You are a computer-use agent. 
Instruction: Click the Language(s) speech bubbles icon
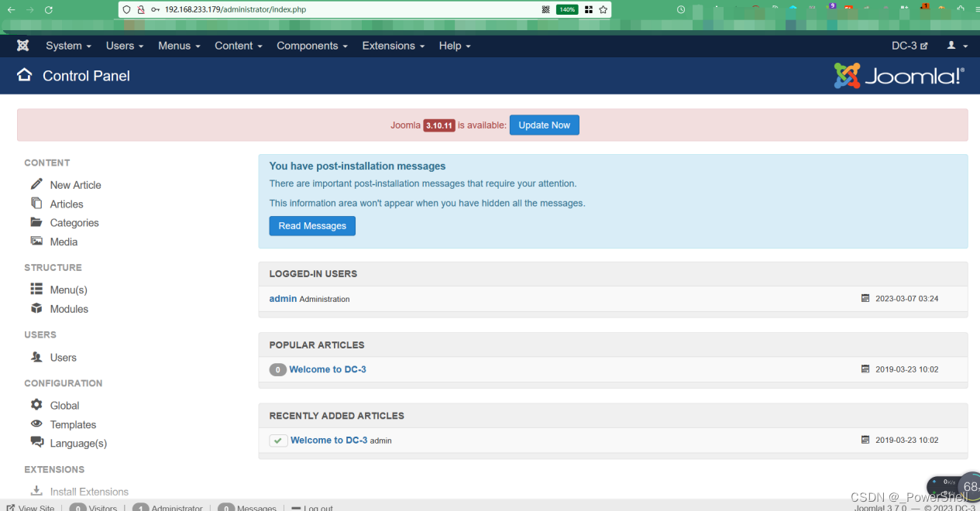click(36, 442)
